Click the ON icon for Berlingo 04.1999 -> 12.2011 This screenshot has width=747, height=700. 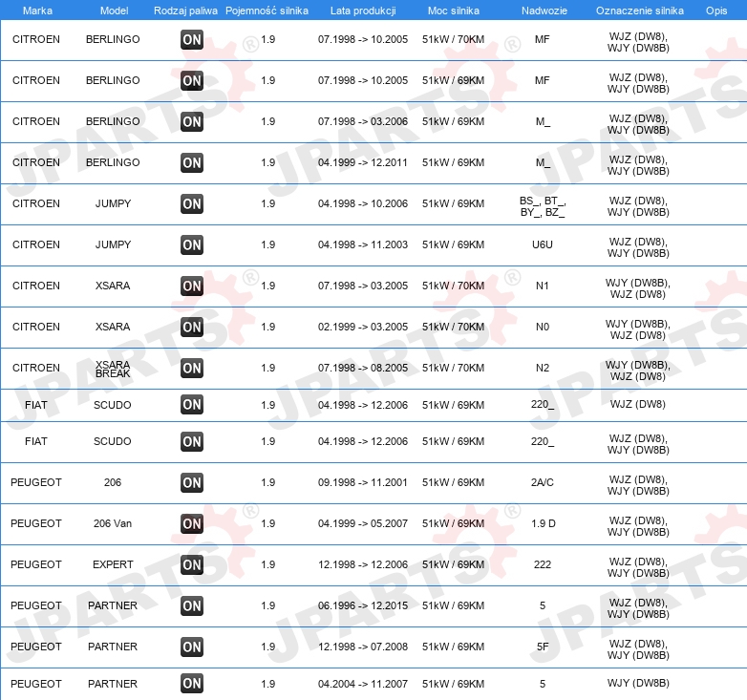pyautogui.click(x=192, y=163)
